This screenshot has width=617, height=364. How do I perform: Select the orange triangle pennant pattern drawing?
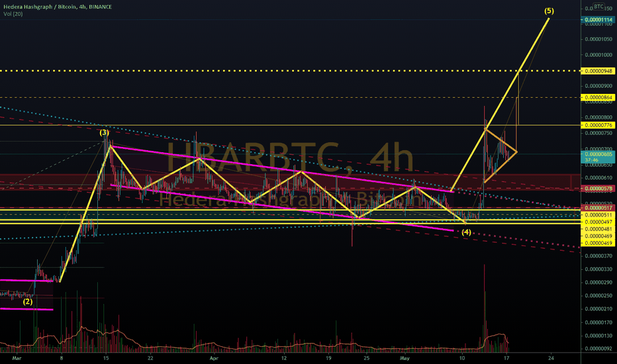[500, 155]
